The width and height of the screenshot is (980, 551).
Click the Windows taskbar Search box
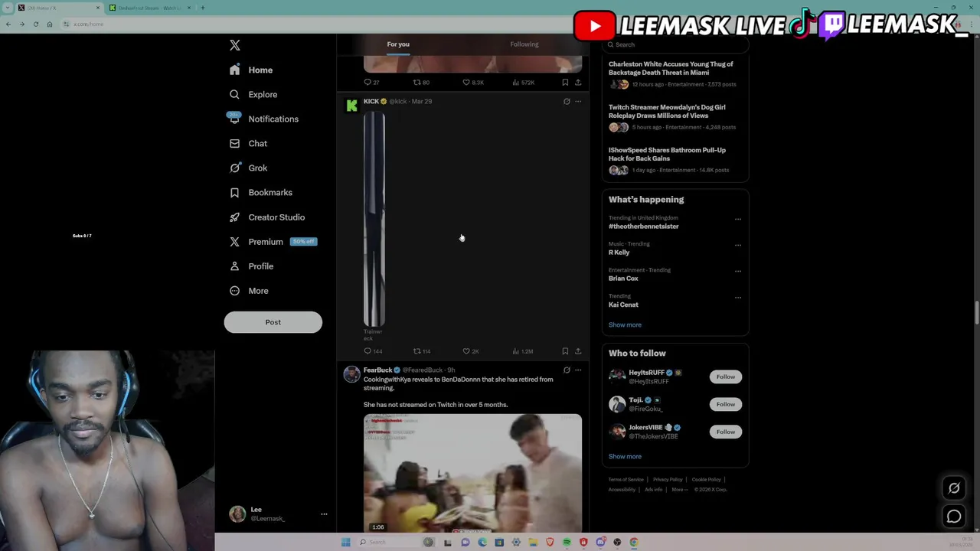click(389, 542)
